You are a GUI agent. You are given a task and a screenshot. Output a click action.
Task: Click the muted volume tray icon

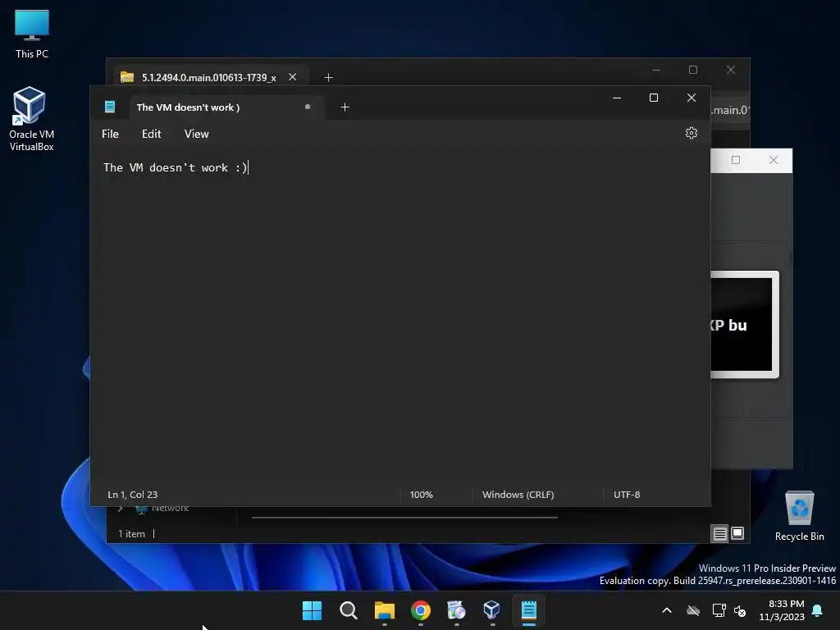coord(740,610)
